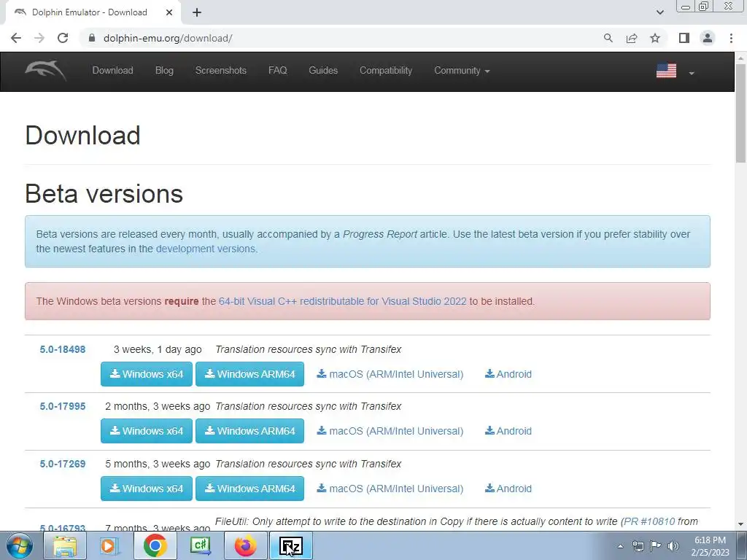Screen dimensions: 747x560
Task: Download macOS build for 5.0-18498
Action: [x=390, y=374]
